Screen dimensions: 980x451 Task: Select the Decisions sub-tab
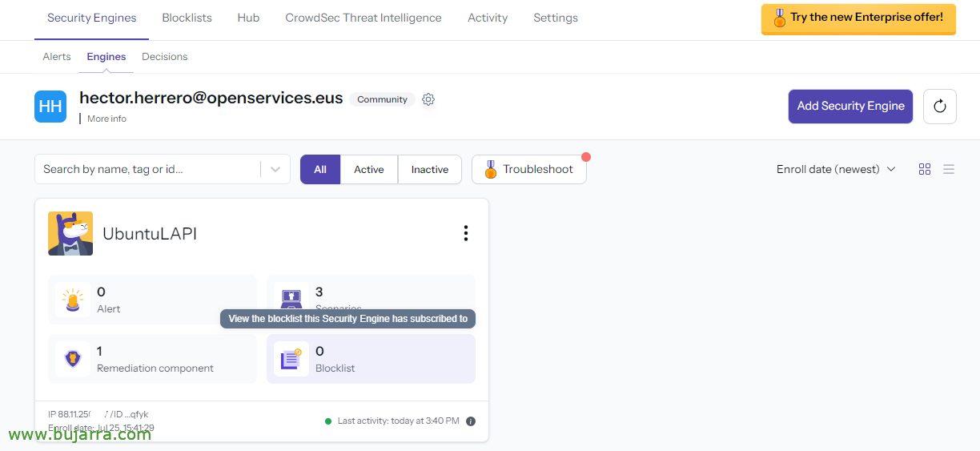pyautogui.click(x=165, y=57)
